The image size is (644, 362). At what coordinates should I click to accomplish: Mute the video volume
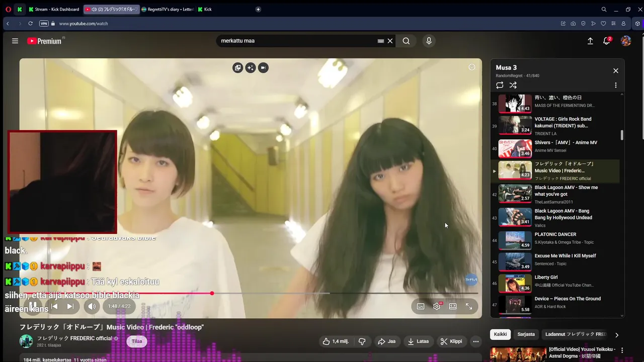pyautogui.click(x=92, y=306)
